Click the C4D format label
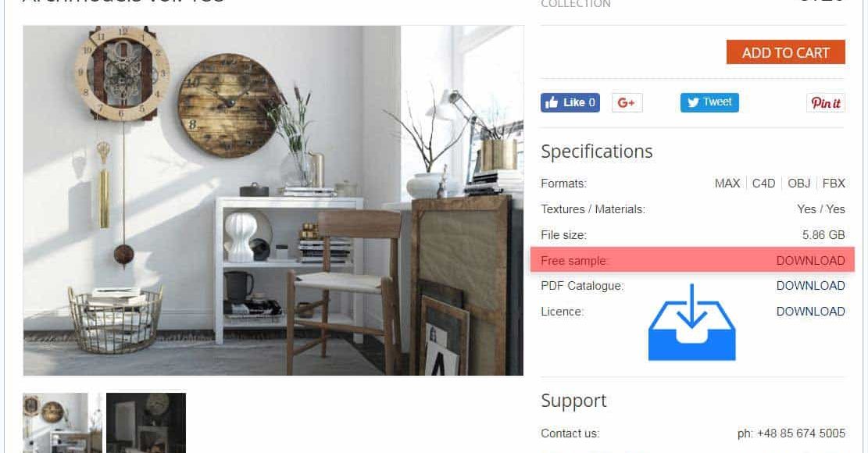This screenshot has width=868, height=453. [763, 183]
